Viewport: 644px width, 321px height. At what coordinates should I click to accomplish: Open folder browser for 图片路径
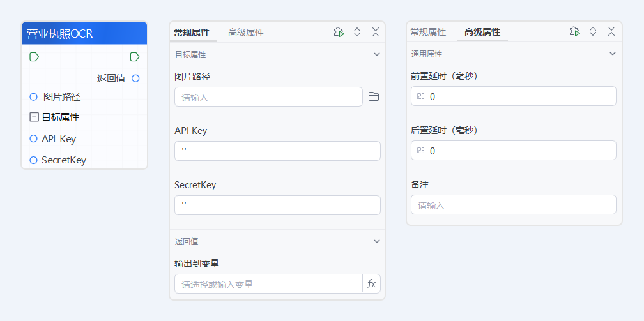[373, 97]
